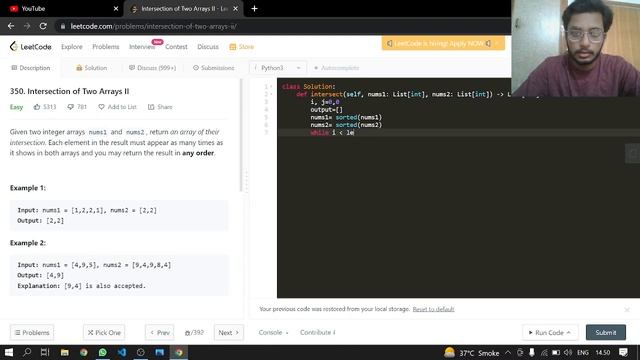The width and height of the screenshot is (640, 360).
Task: Click the Contribute link
Action: (318, 333)
